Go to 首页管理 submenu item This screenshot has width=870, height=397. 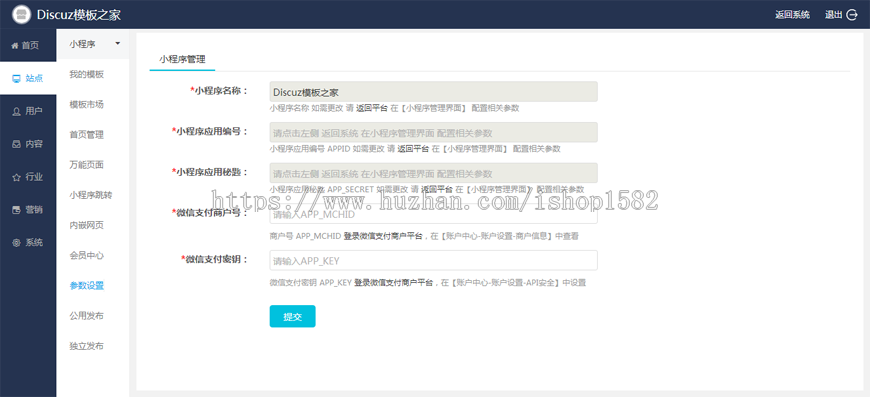point(87,135)
